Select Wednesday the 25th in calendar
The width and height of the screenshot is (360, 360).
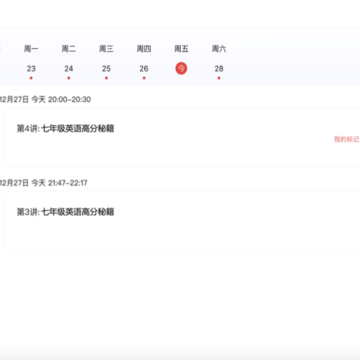click(x=106, y=69)
